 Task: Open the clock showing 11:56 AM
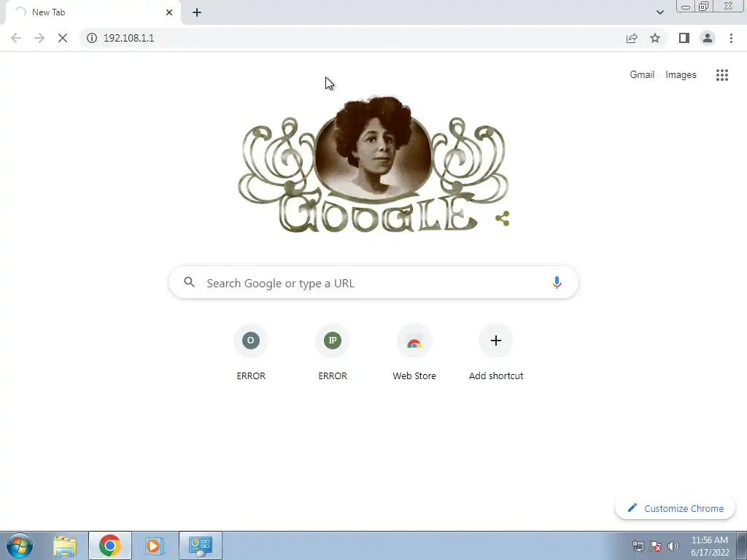point(710,546)
